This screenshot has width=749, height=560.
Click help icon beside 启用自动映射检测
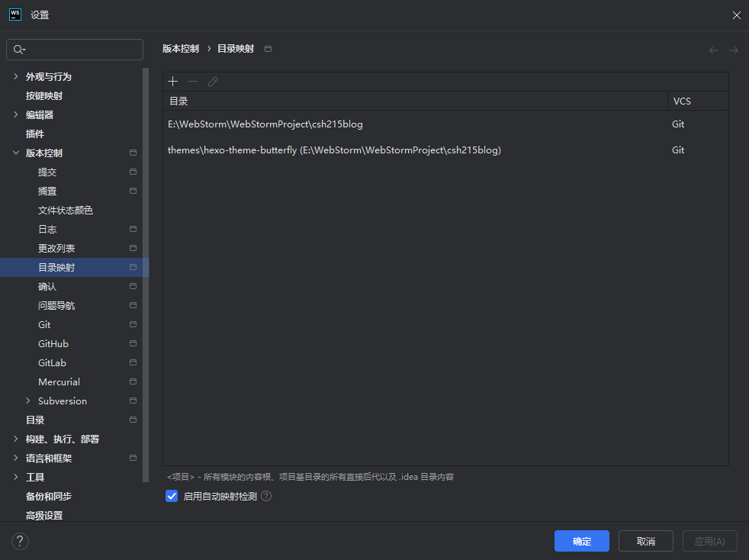click(x=266, y=496)
